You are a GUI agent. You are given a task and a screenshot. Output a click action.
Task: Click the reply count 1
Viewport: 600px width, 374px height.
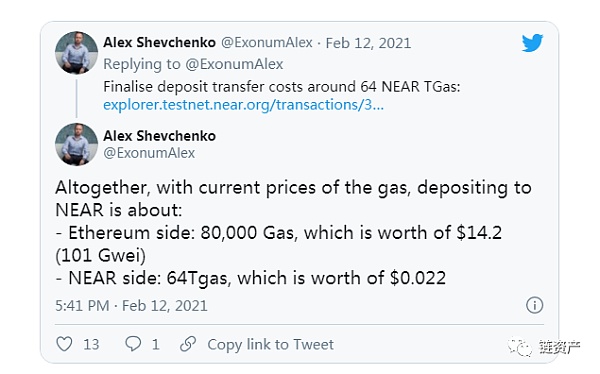click(x=155, y=344)
